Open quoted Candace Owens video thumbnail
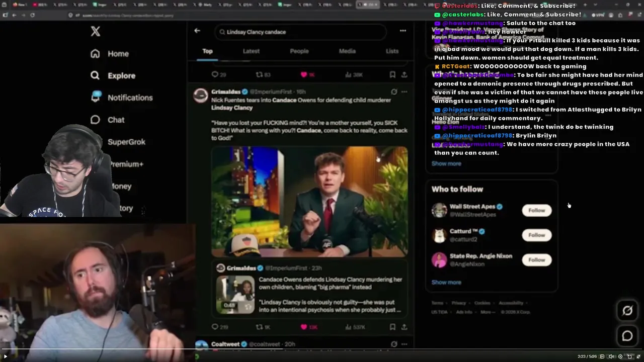644x362 pixels. pyautogui.click(x=235, y=294)
